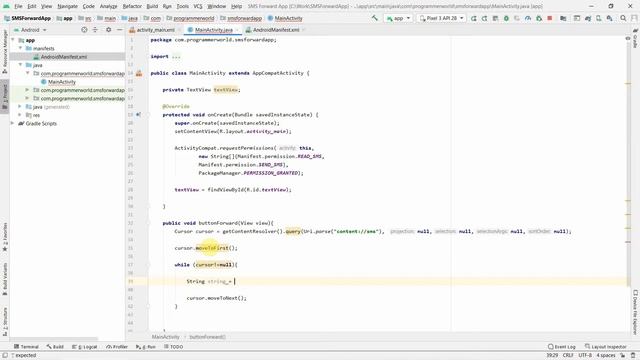Click the class gutter icon beside MainActivity declaration

[139, 73]
